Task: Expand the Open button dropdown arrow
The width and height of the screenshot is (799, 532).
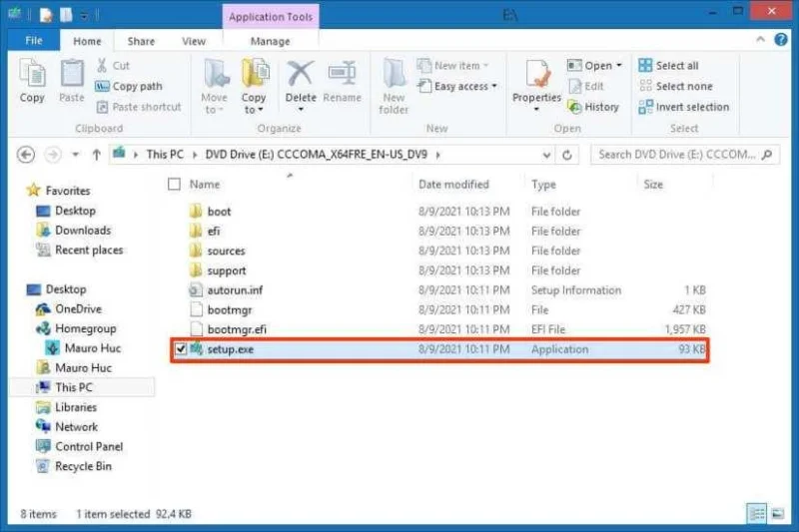Action: 619,66
